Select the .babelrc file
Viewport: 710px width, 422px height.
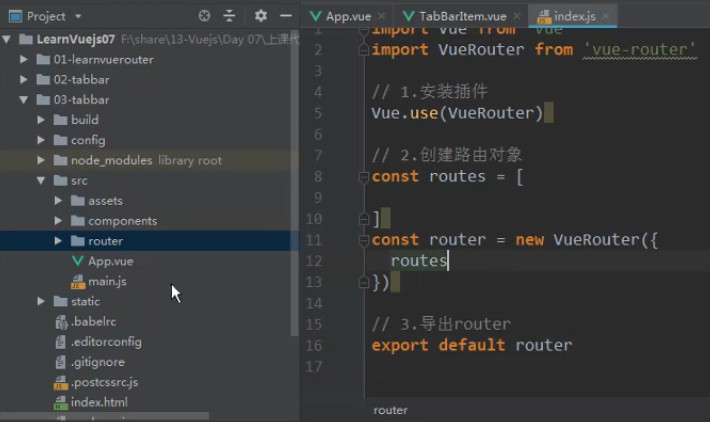point(94,321)
